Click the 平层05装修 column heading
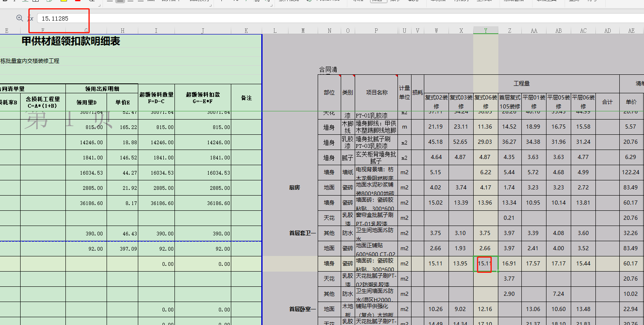The width and height of the screenshot is (644, 325). click(x=558, y=101)
